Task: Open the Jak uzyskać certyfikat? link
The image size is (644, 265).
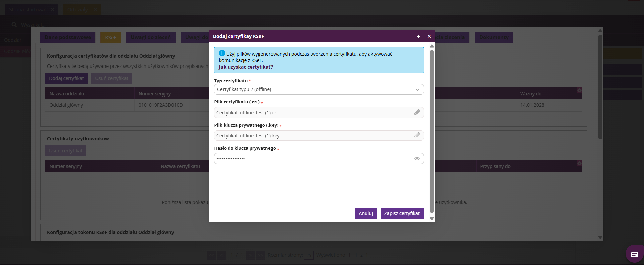Action: click(246, 67)
